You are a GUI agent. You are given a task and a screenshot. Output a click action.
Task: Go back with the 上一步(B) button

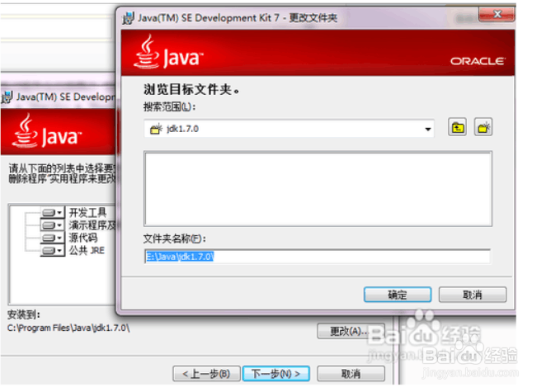206,373
